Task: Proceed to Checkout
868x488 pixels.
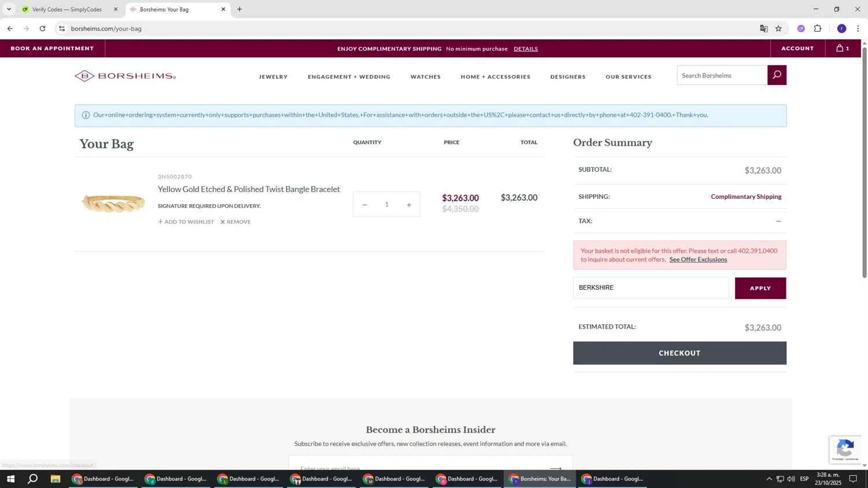Action: pos(679,353)
